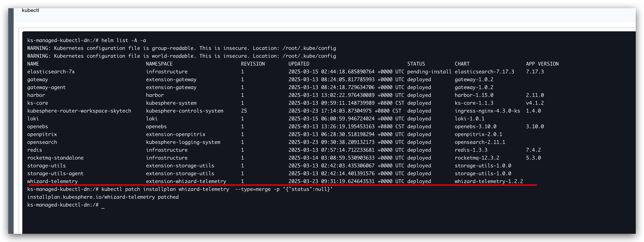Click the kubectl heading label
644x242 pixels.
[30, 10]
